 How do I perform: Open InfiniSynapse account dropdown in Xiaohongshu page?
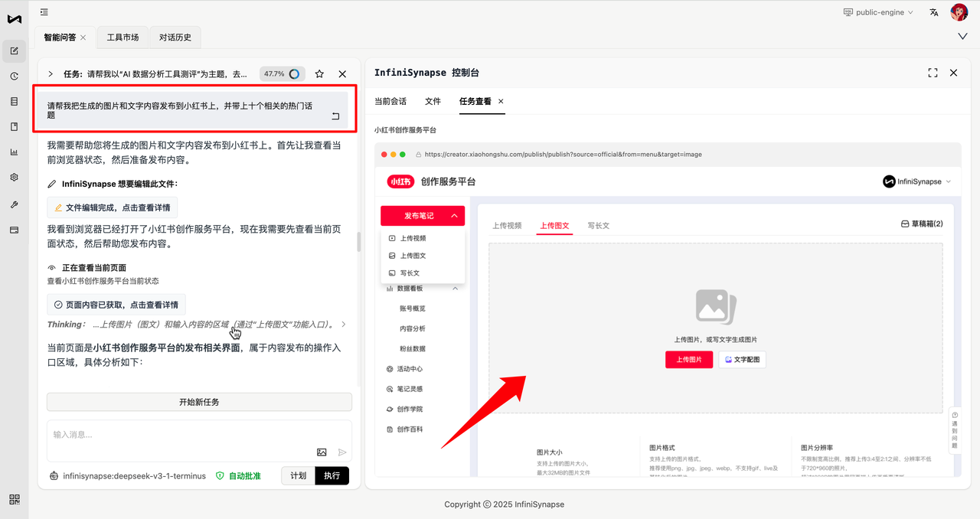917,181
